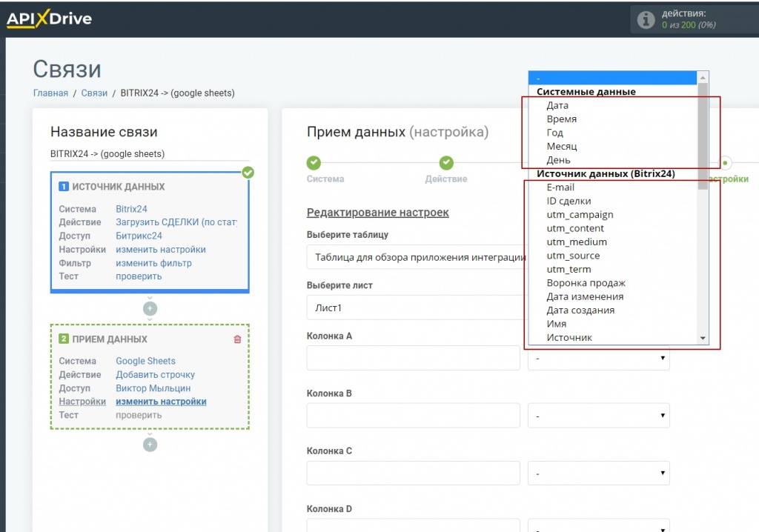The image size is (759, 532).
Task: Select the highlighted dash option in the list
Action: tap(612, 78)
